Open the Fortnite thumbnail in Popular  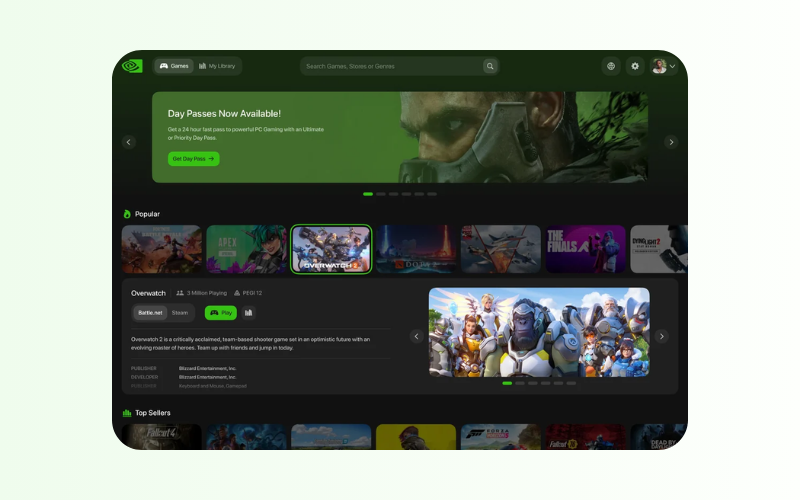[161, 249]
